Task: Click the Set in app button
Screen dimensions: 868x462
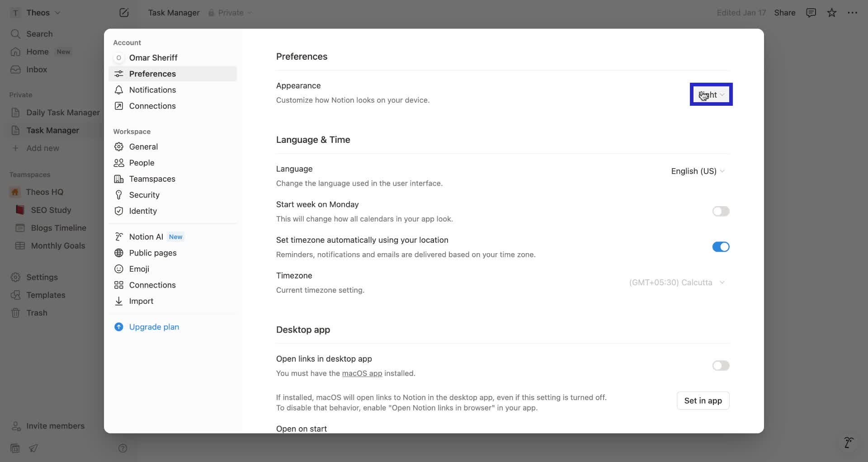Action: [x=703, y=401]
